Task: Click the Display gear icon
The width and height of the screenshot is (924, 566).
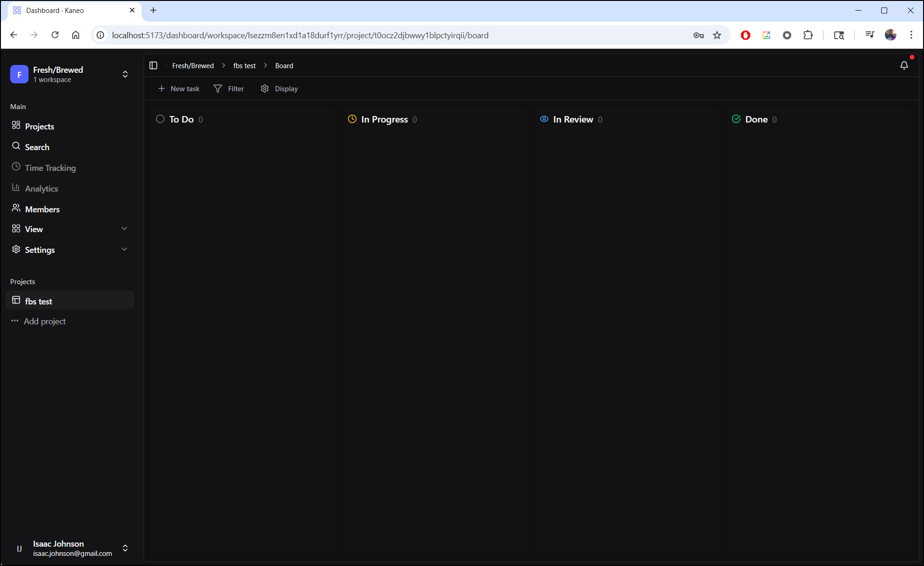Action: click(265, 88)
